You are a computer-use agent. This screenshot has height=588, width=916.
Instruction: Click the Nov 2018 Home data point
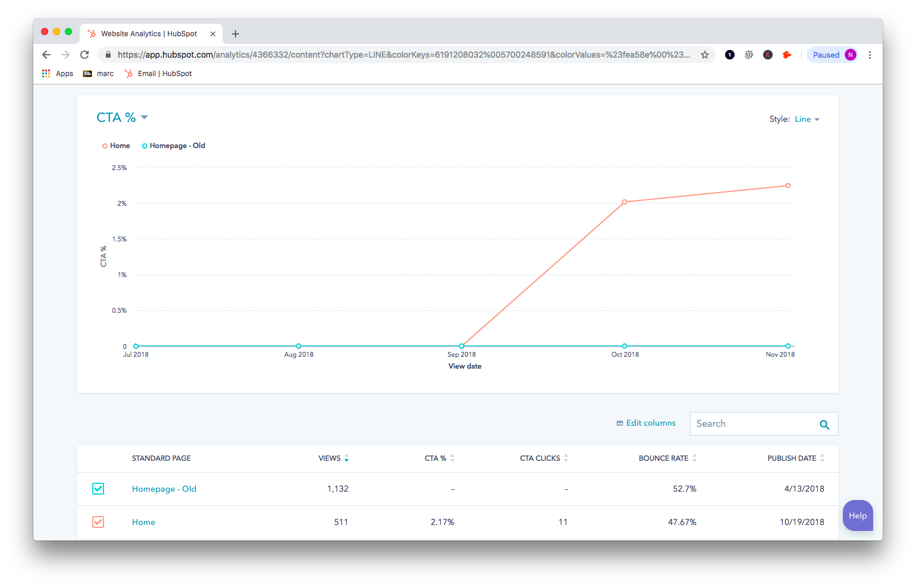(x=788, y=185)
